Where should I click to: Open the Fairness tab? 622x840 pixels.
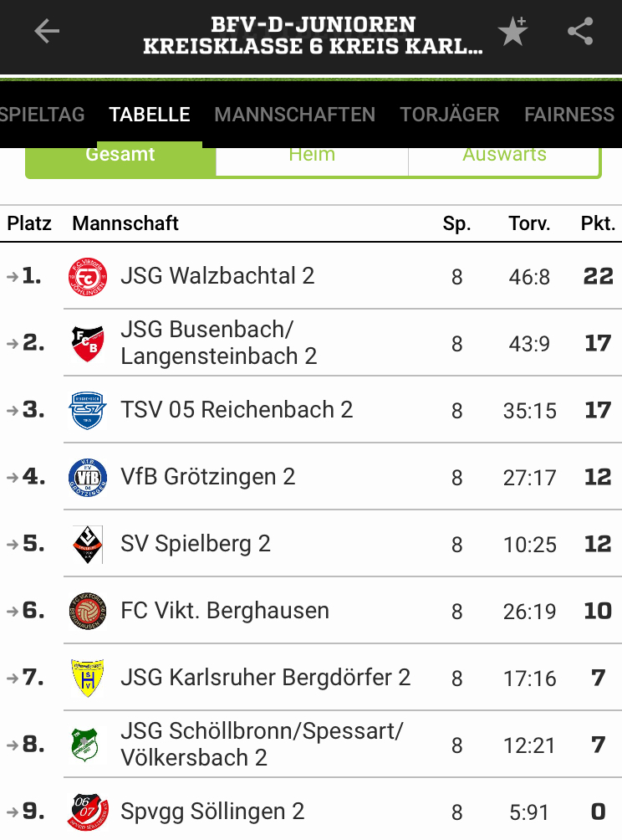click(x=569, y=115)
